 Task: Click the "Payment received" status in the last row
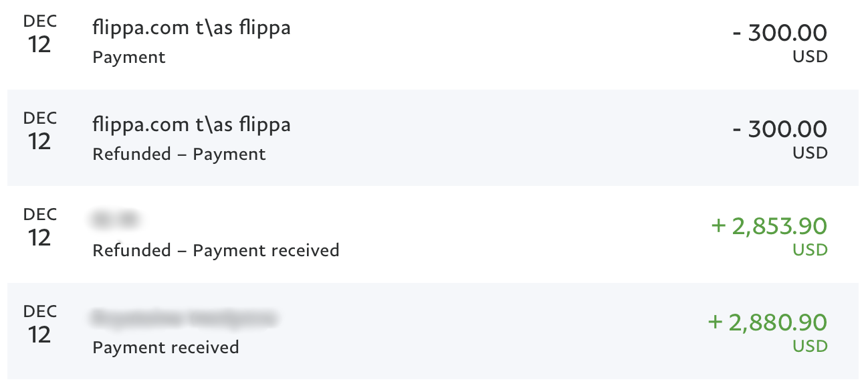coord(166,348)
